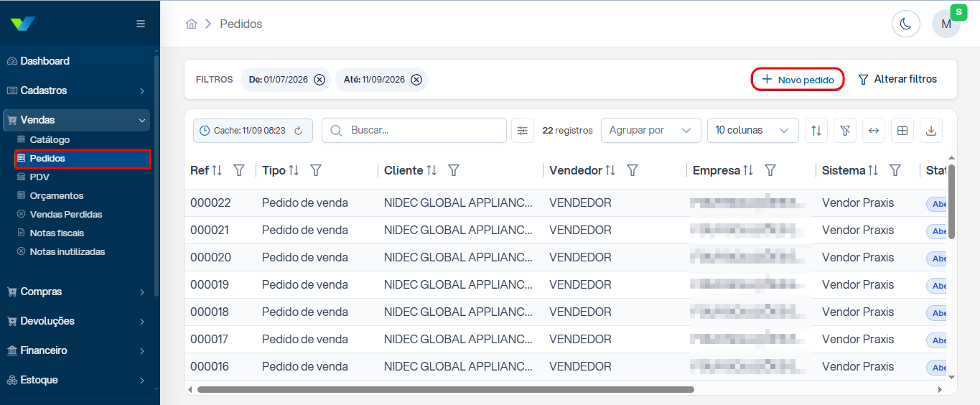980x405 pixels.
Task: Filter the Cliente column
Action: pyautogui.click(x=454, y=171)
